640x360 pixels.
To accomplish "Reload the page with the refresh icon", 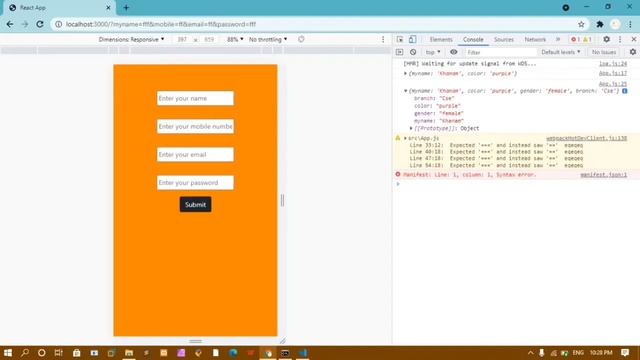I will point(40,24).
